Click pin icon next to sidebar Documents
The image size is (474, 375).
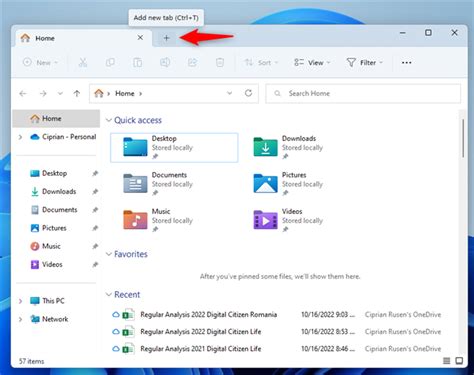(x=95, y=210)
